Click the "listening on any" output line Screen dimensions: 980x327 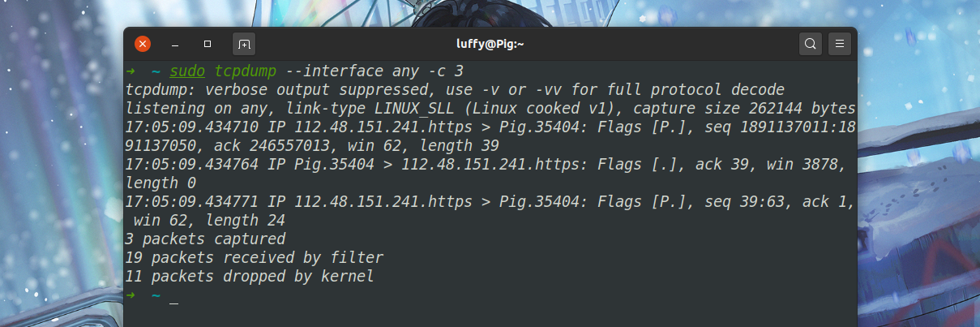[x=491, y=109]
